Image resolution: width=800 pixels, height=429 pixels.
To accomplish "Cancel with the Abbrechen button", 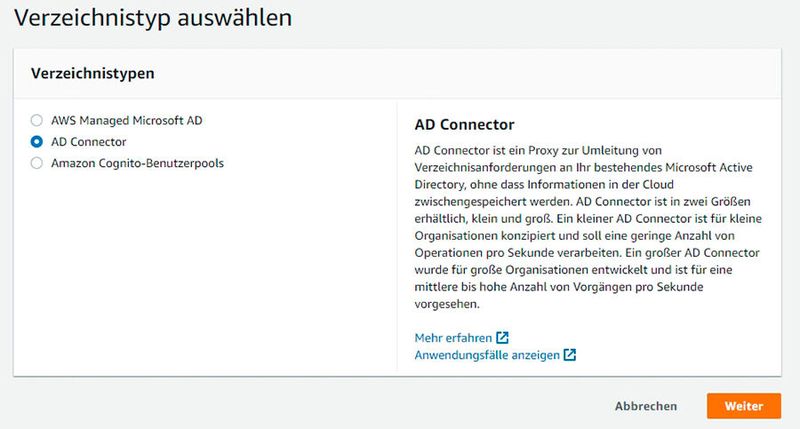I will point(646,406).
